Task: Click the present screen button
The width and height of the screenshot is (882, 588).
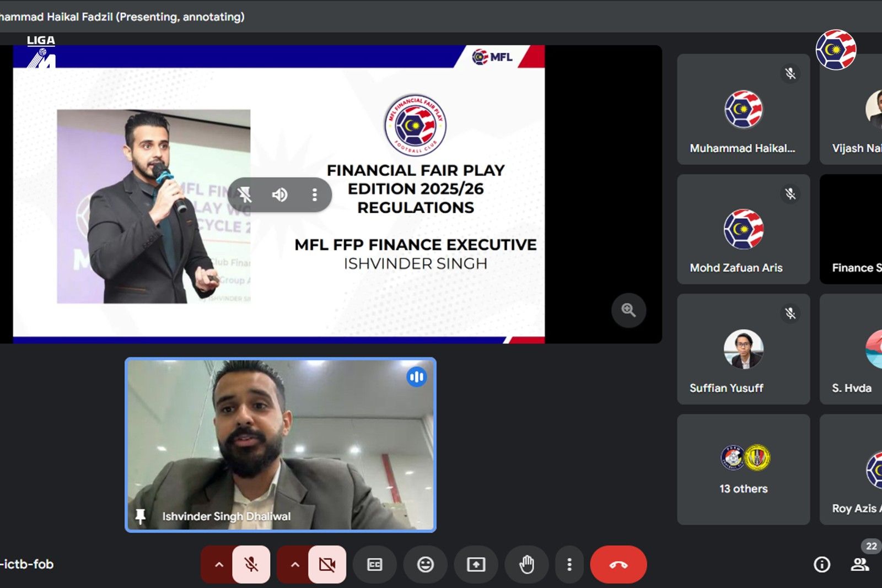Action: [x=476, y=564]
